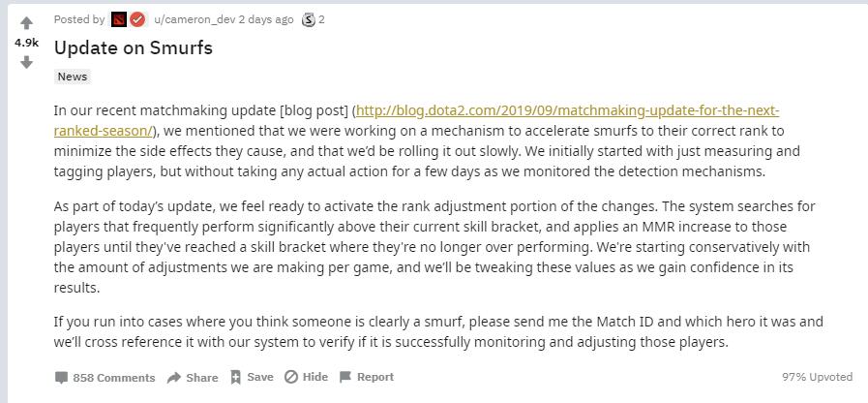Upvote the Update on Smurfs post

[26, 23]
